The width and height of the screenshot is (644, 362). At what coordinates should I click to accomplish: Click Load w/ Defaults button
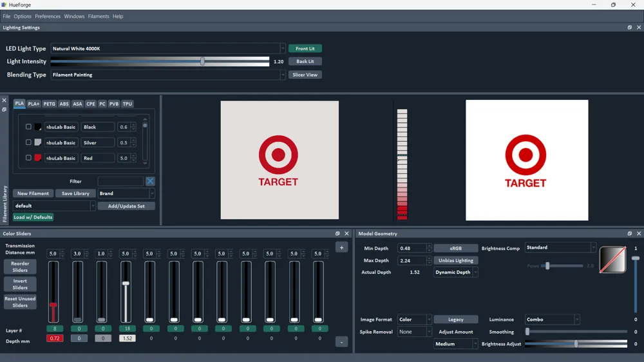click(x=33, y=217)
